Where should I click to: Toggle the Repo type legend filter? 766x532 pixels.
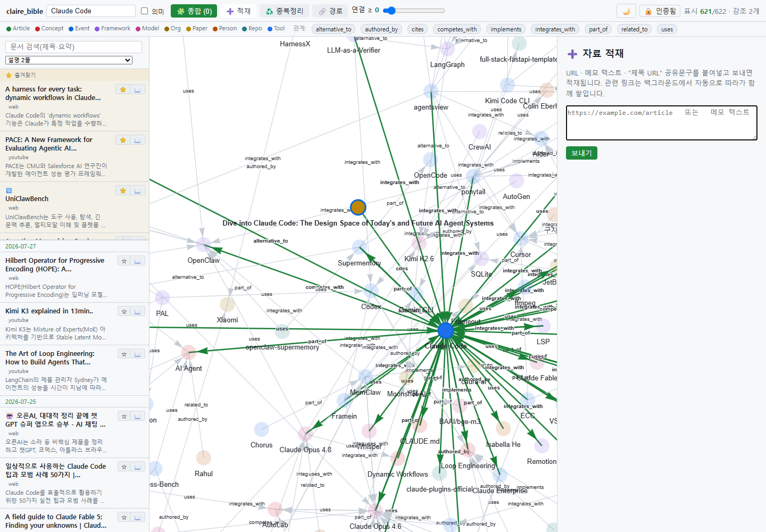click(x=252, y=29)
